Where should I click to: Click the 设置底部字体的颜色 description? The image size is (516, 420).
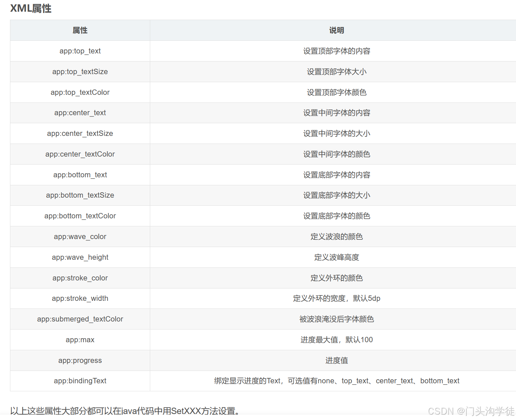click(x=336, y=216)
